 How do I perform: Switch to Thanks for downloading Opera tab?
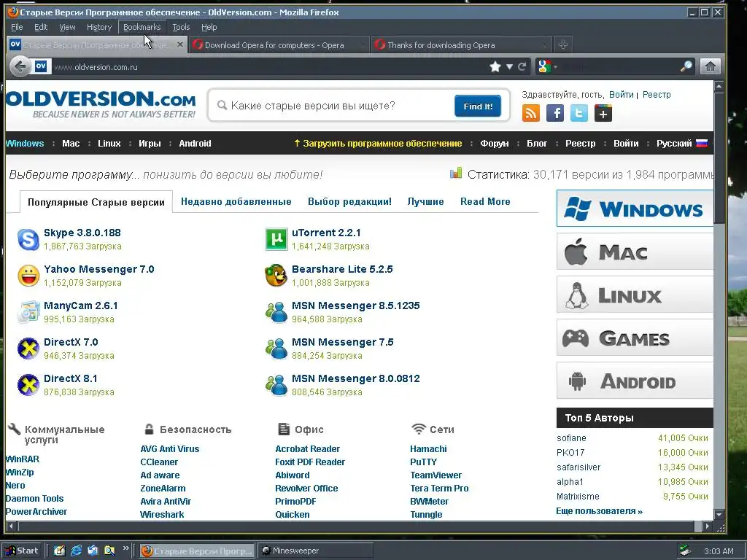[462, 44]
